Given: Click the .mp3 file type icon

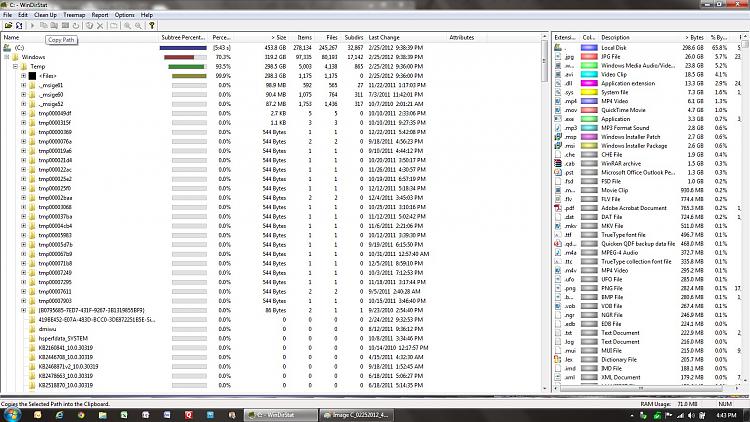Looking at the screenshot, I should [558, 128].
